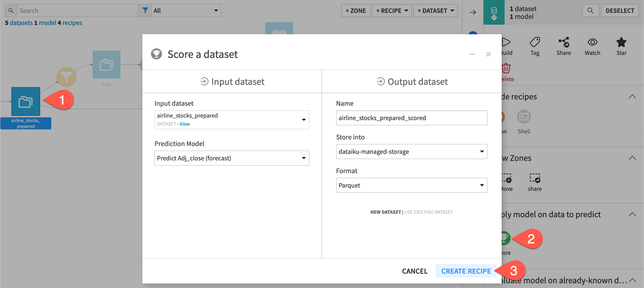
Task: Open the + DATASET dropdown button
Action: click(x=435, y=11)
